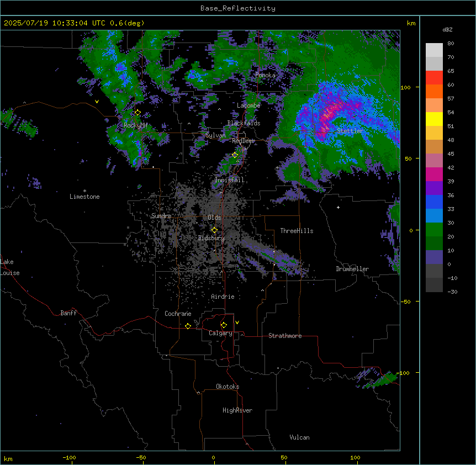476x465 pixels.
Task: Click the HighRiver town label
Action: [x=237, y=410]
